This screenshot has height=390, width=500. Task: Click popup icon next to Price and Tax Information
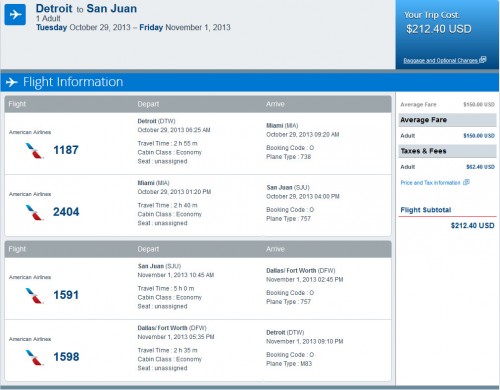tap(466, 182)
